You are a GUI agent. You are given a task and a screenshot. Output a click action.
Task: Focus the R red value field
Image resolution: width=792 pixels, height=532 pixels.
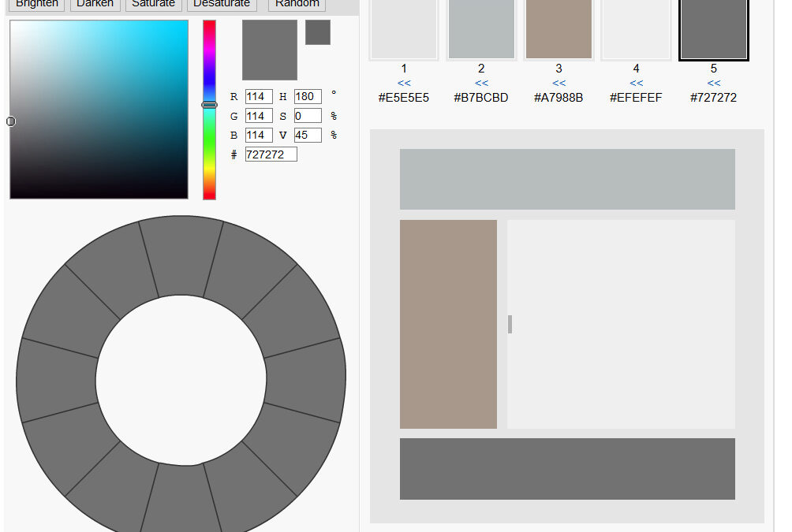tap(258, 97)
